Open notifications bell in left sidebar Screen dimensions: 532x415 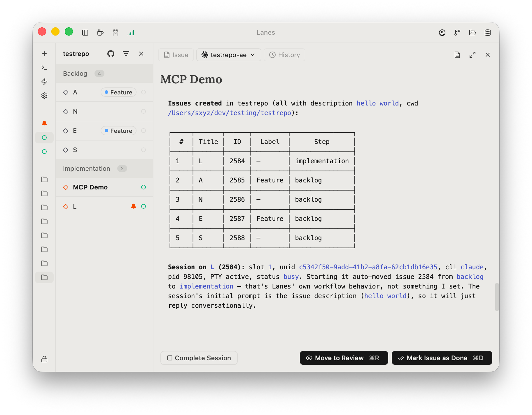[44, 124]
